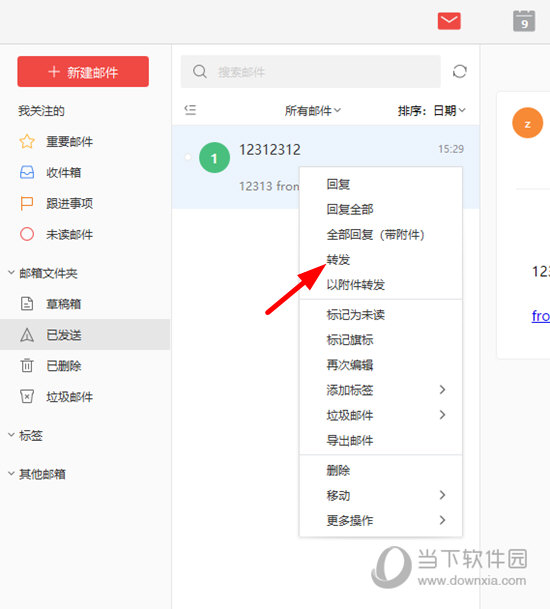Click the junk bin icon for 垃圾邮件
This screenshot has height=609, width=550.
click(x=27, y=397)
